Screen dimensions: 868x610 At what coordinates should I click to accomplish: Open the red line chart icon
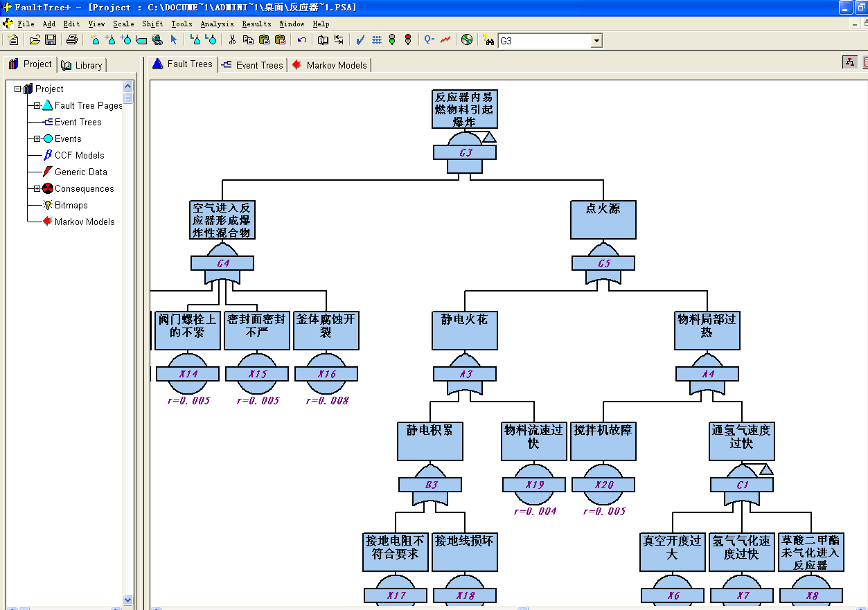pyautogui.click(x=445, y=40)
